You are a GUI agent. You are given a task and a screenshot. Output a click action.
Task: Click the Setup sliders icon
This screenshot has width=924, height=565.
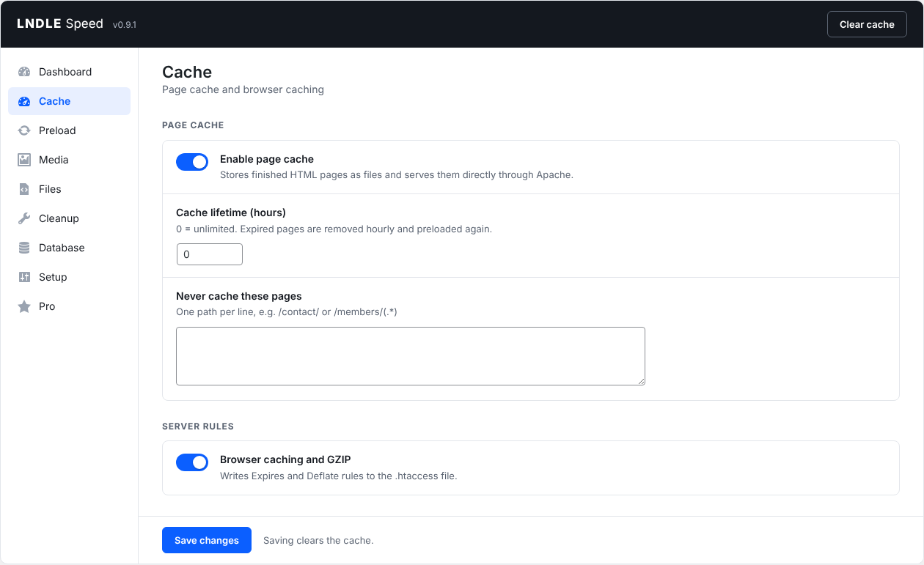(x=24, y=277)
